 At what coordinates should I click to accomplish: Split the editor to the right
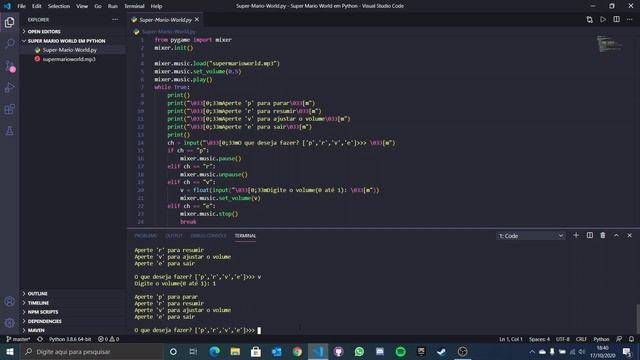tap(616, 20)
